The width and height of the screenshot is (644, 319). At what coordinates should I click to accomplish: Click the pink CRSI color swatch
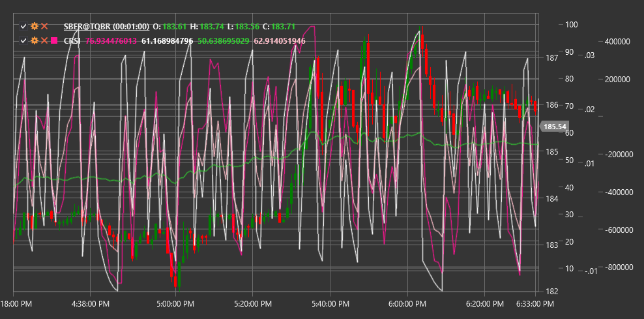[54, 40]
